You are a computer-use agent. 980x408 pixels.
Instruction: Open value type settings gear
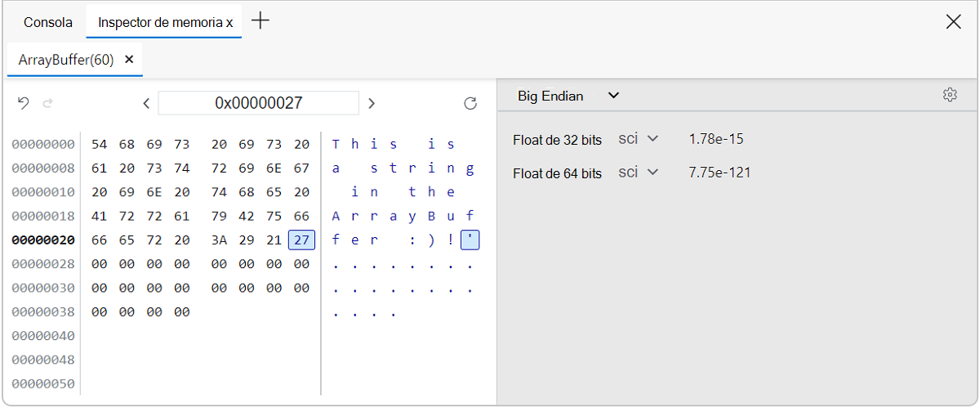tap(949, 96)
